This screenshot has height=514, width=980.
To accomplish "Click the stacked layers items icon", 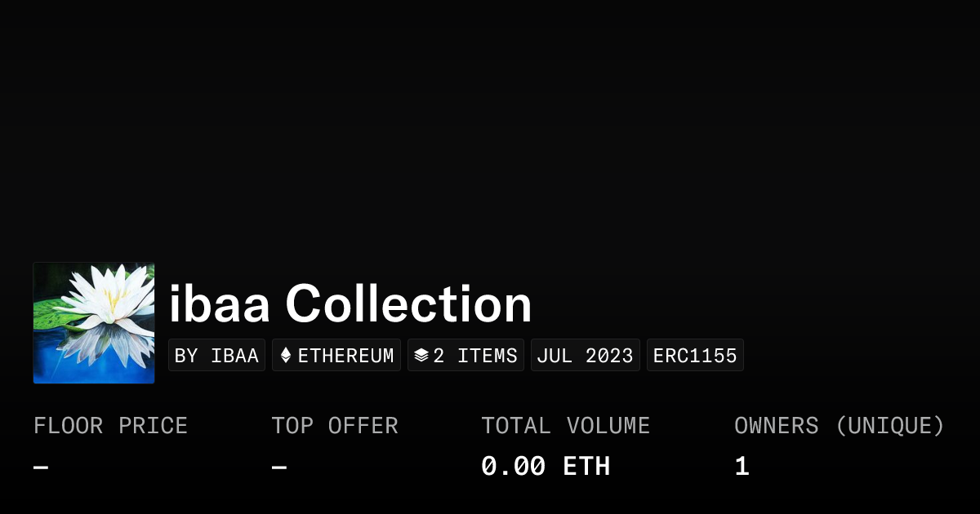I will coord(421,356).
